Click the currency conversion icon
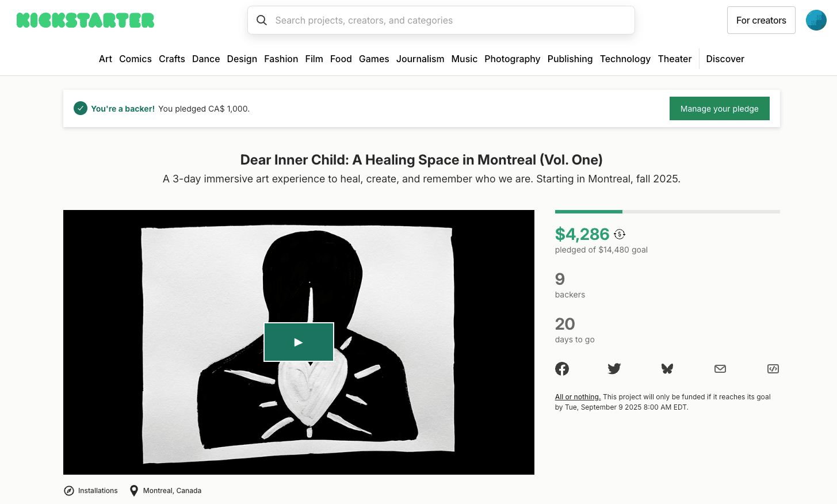 pyautogui.click(x=620, y=234)
